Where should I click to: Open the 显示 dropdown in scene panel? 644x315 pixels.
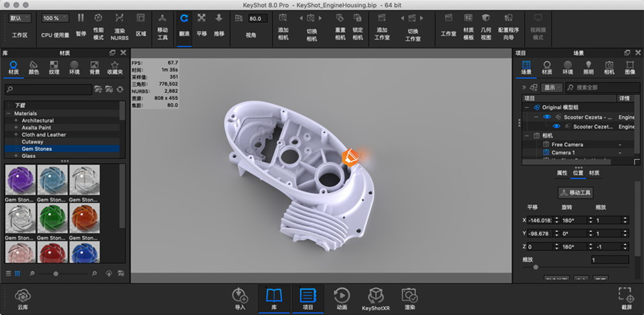[551, 87]
